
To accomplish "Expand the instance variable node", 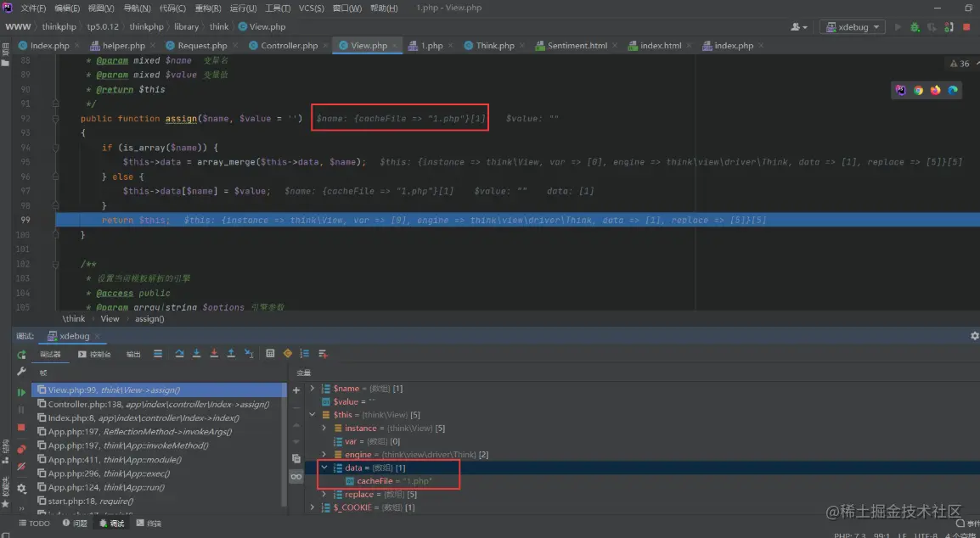I will [324, 428].
